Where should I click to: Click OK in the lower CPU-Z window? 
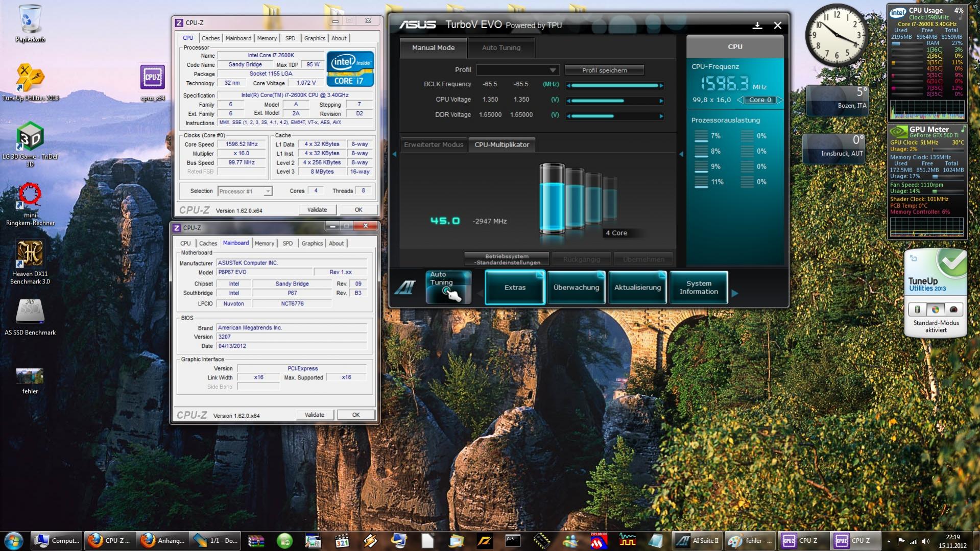[x=356, y=415]
